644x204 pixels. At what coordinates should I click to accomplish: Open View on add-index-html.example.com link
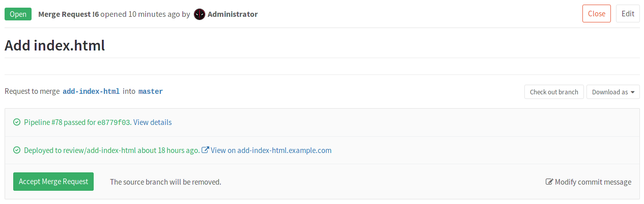coord(271,150)
